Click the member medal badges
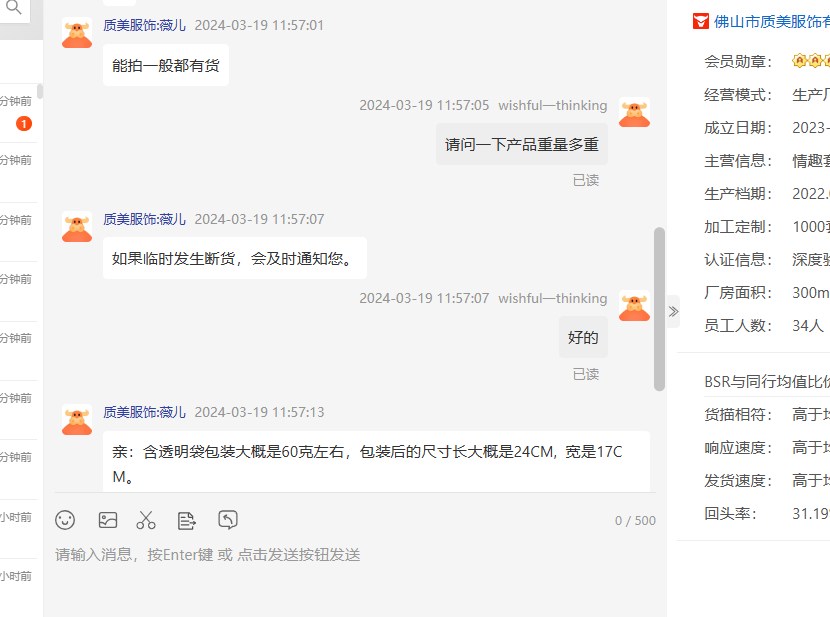 (810, 61)
